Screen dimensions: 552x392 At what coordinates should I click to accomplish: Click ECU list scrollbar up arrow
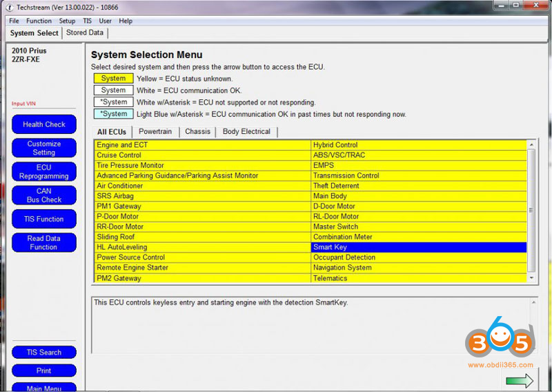pyautogui.click(x=531, y=145)
